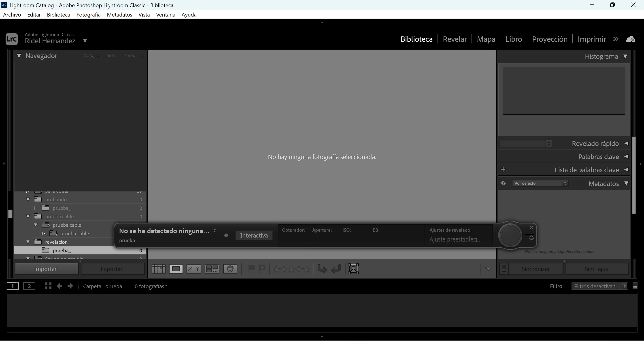Switch to Grid view icon
Image resolution: width=644 pixels, height=341 pixels.
click(x=159, y=269)
